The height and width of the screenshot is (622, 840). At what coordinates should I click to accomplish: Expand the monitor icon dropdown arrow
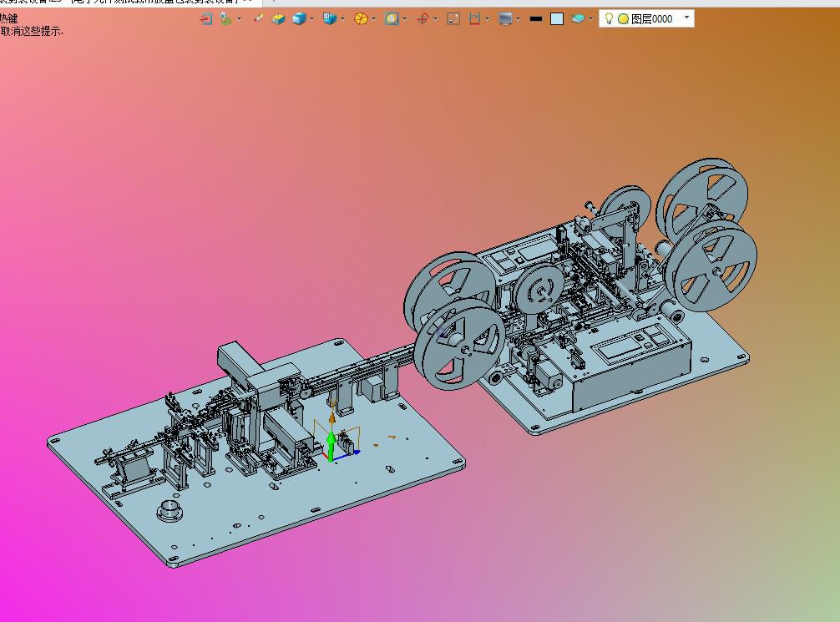(x=519, y=18)
